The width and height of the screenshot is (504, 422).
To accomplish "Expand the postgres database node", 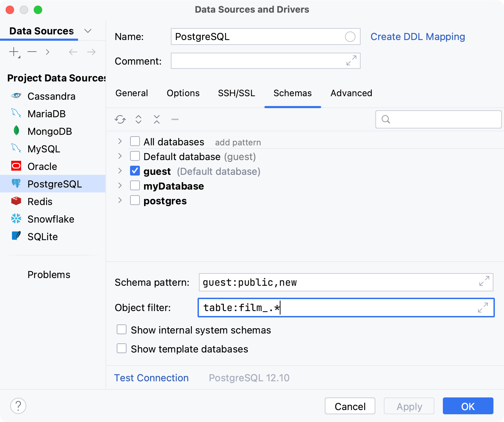I will 119,200.
